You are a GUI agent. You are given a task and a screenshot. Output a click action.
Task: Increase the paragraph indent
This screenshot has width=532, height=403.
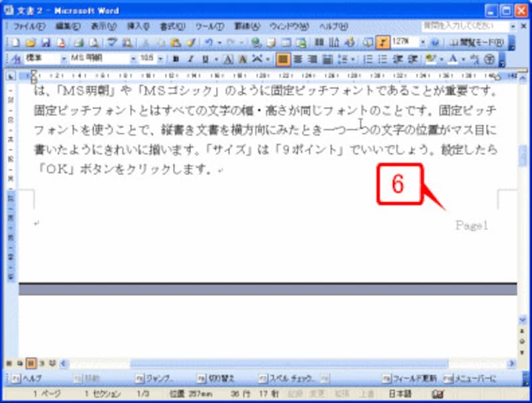(412, 59)
